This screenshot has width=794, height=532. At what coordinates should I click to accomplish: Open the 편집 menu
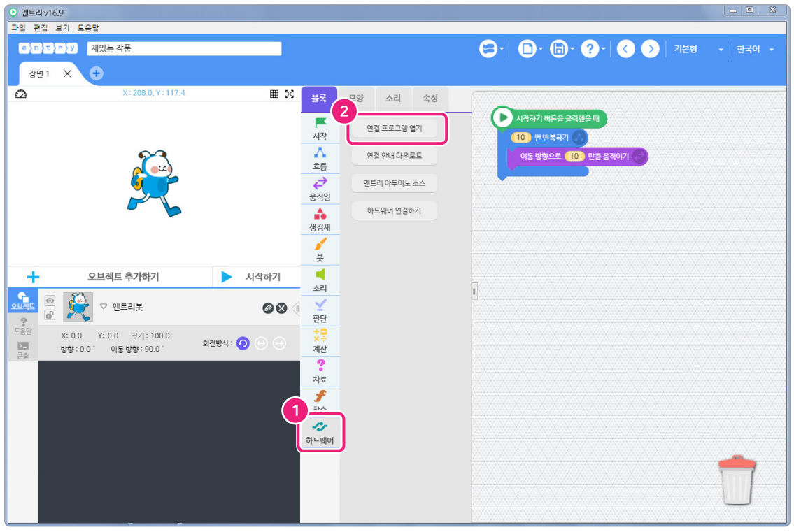coord(41,28)
